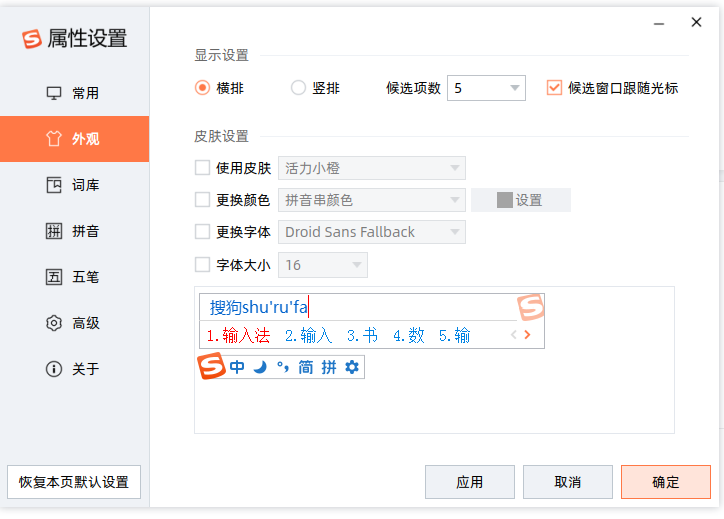Viewport: 724px width, 519px height.
Task: Click the 中 language mode icon in status bar
Action: point(237,367)
